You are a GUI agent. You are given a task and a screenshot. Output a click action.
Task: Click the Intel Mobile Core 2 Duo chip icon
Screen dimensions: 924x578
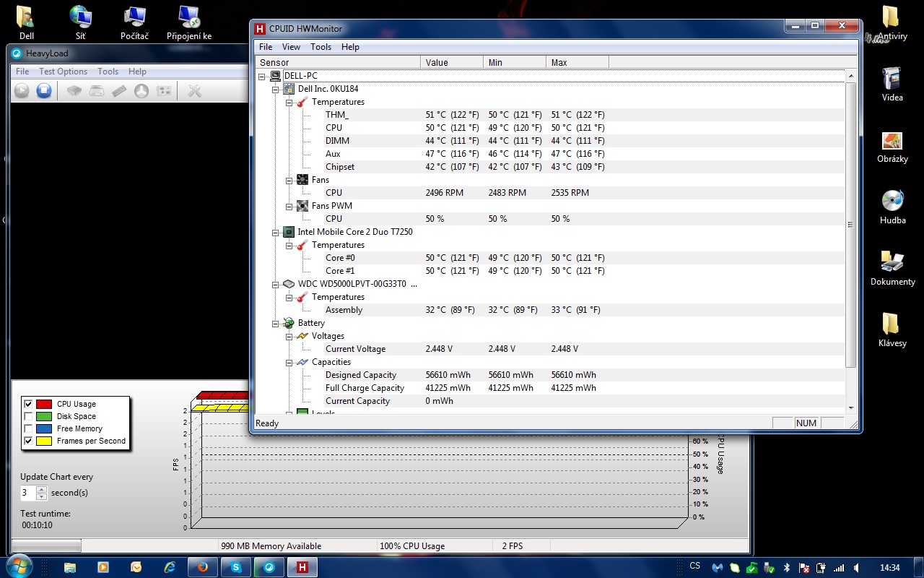coord(289,232)
